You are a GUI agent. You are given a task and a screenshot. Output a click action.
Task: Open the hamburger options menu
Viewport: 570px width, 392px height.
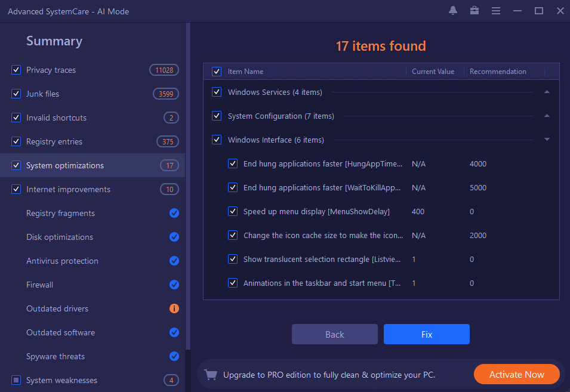point(496,11)
